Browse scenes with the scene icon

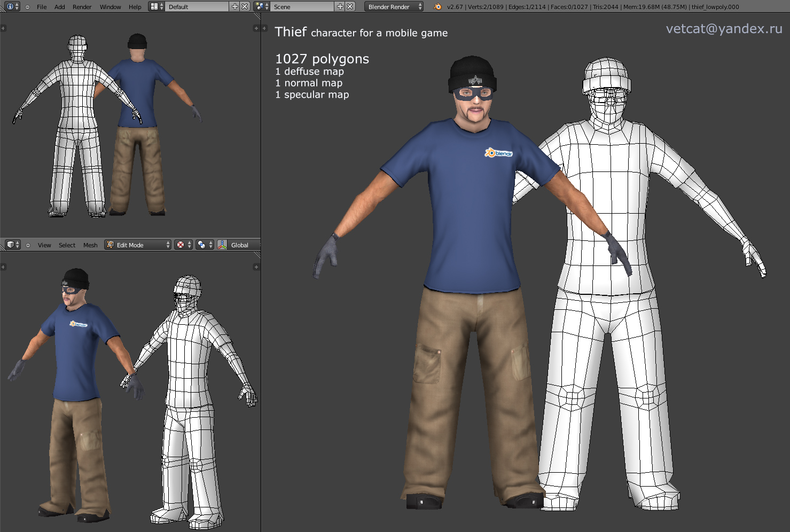click(262, 6)
